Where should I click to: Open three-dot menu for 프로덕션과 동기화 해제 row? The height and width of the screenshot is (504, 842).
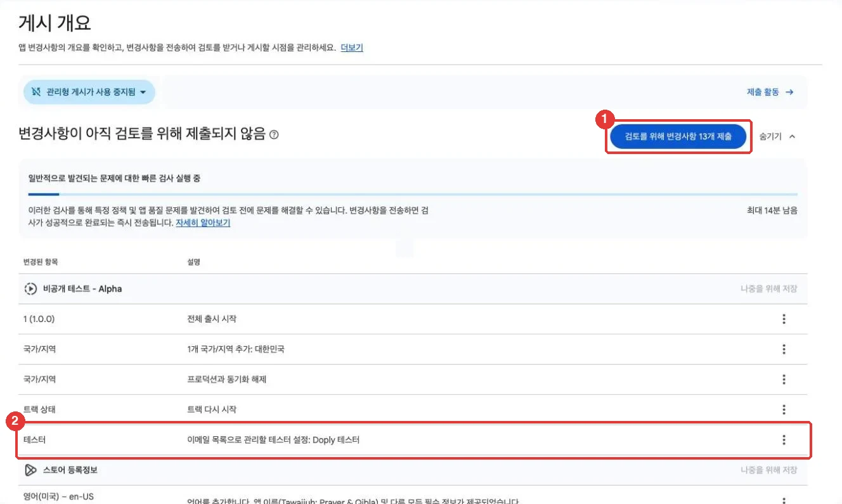[784, 379]
